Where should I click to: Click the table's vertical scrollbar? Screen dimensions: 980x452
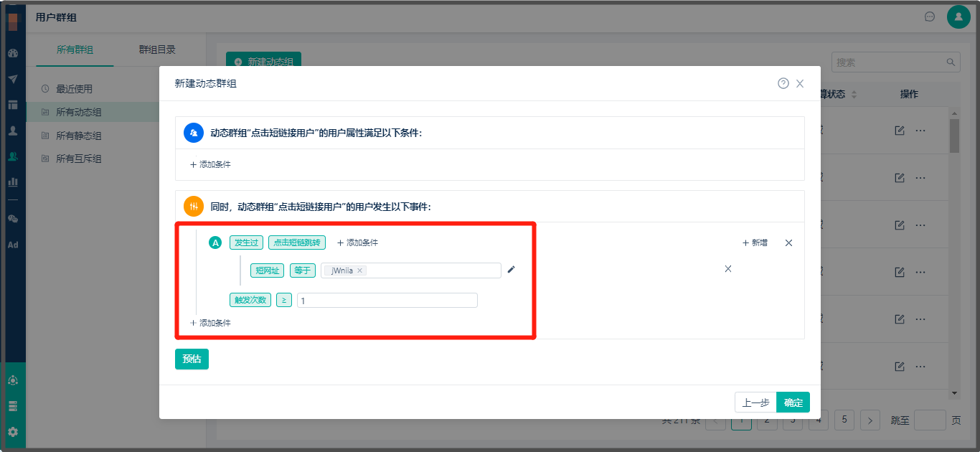tap(954, 136)
